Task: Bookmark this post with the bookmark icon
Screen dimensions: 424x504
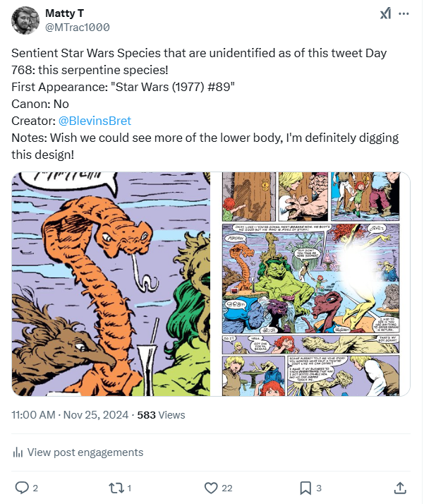Action: (305, 488)
